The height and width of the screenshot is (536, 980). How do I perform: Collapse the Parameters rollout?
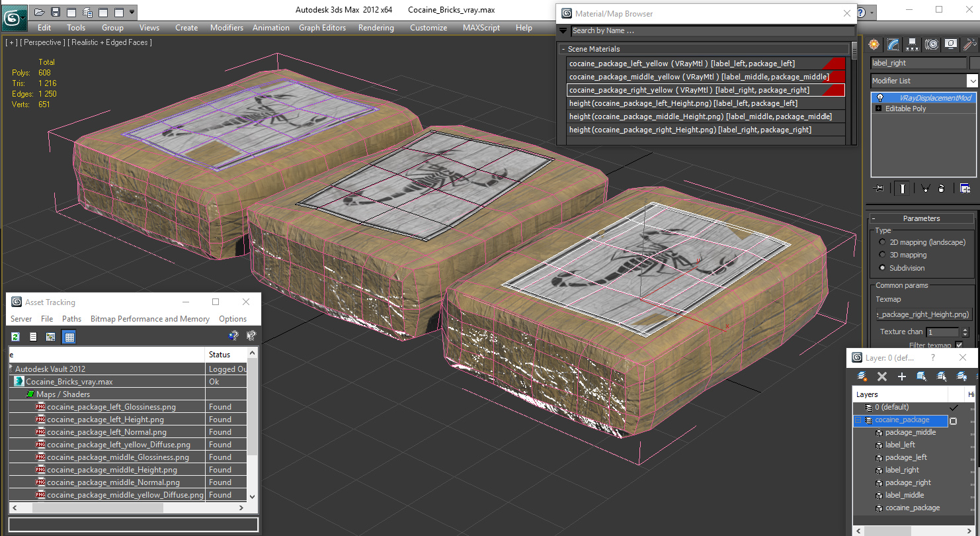pos(873,218)
